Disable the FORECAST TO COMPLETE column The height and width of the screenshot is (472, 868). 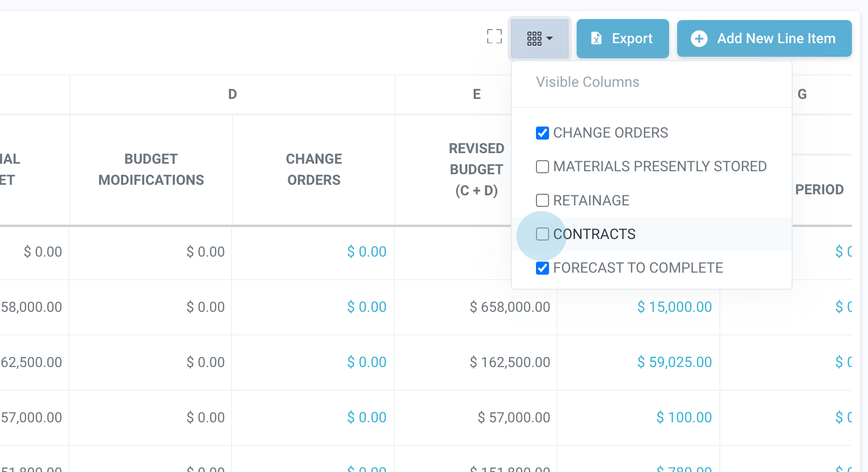[542, 268]
